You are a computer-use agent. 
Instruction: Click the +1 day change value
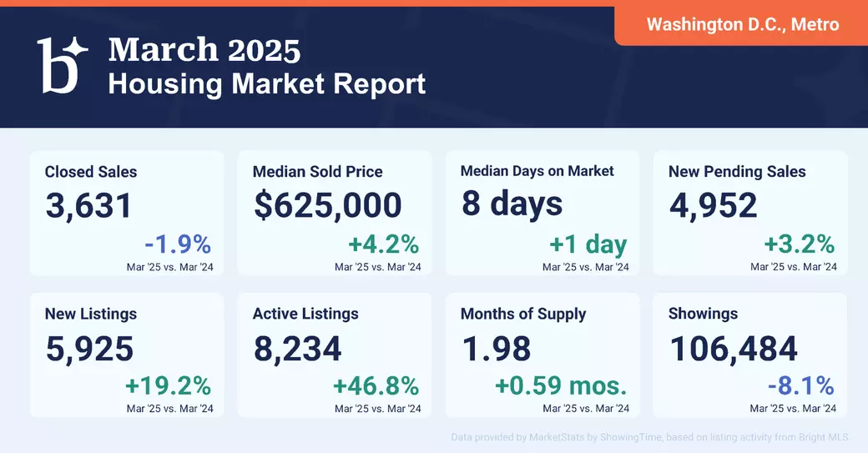(x=588, y=244)
